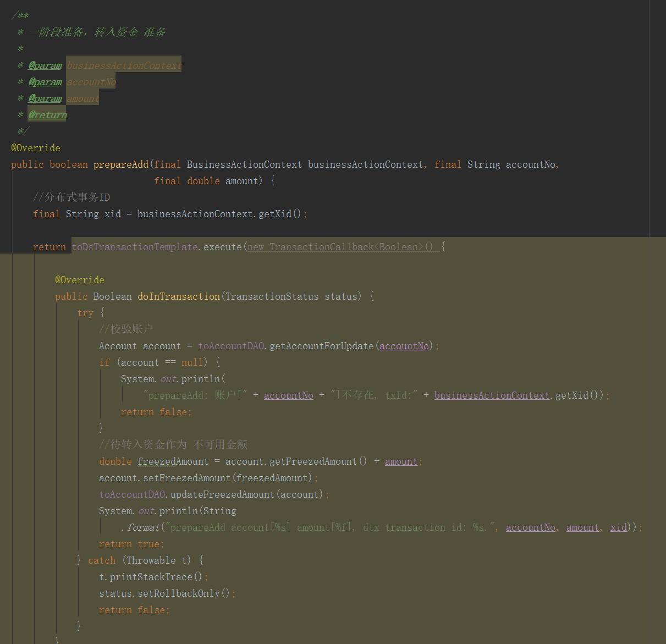Click the "TransactionStatus" parameter type
Viewport: 666px width, 644px height.
pos(272,296)
